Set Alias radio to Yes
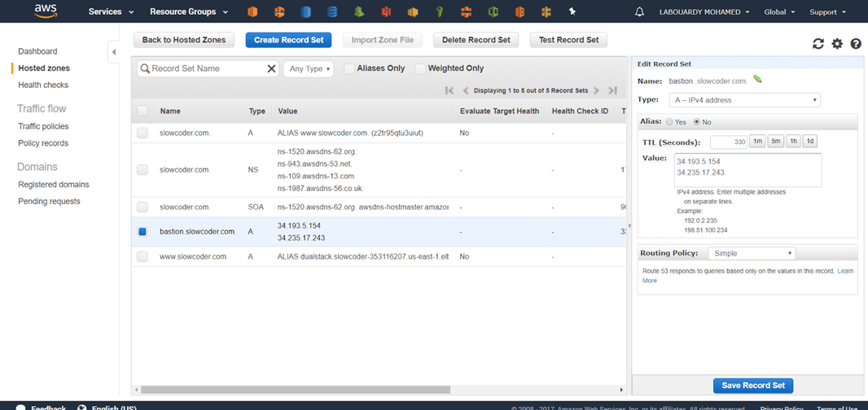The image size is (868, 410). (670, 122)
